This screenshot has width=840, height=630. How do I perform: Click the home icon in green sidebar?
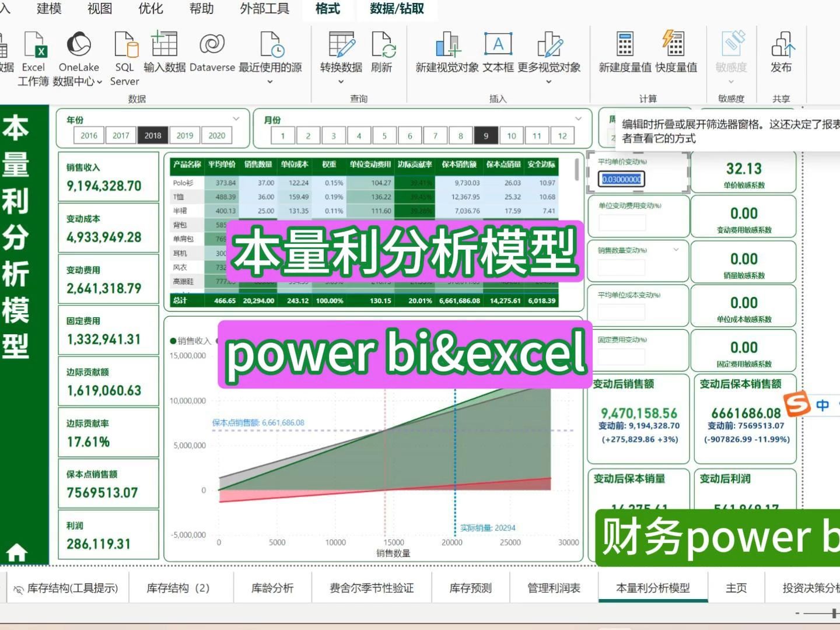16,552
